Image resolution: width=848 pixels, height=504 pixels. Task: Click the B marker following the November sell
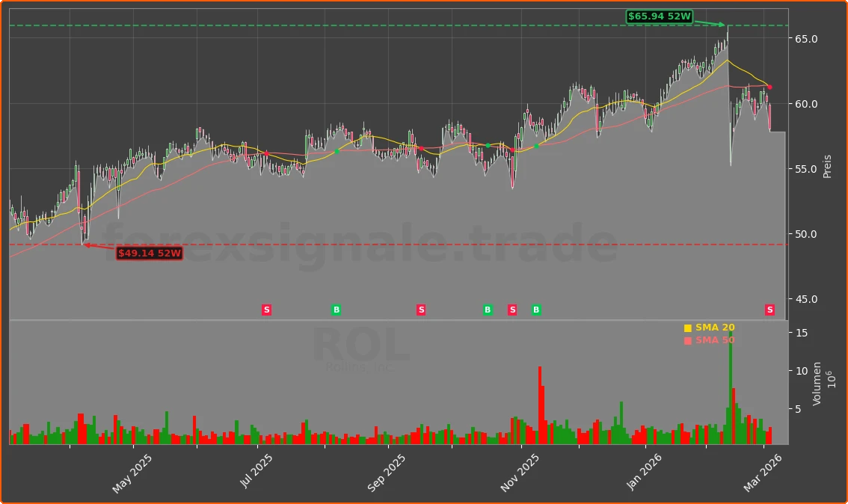point(535,310)
